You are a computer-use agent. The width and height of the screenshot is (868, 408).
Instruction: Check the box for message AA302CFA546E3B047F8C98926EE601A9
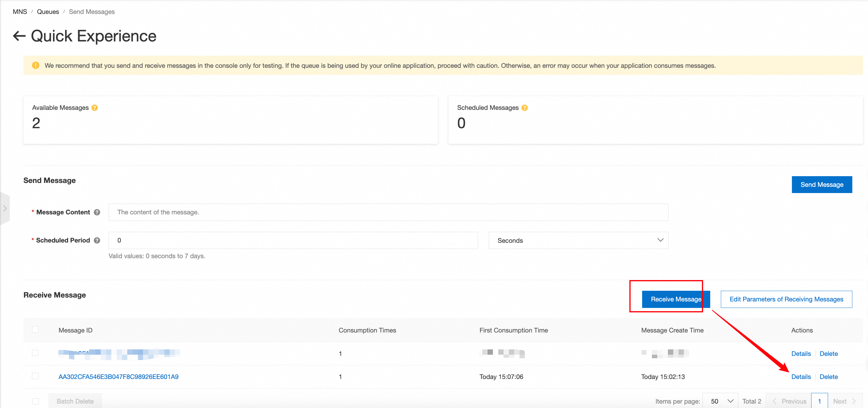pyautogui.click(x=36, y=376)
